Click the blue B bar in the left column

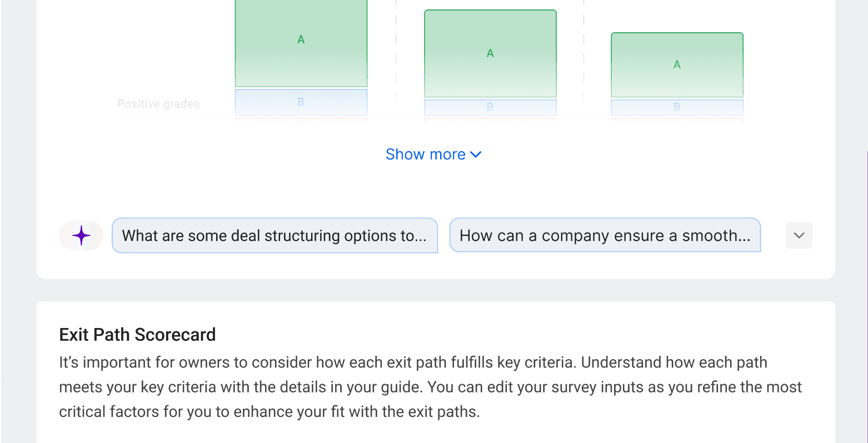[301, 102]
